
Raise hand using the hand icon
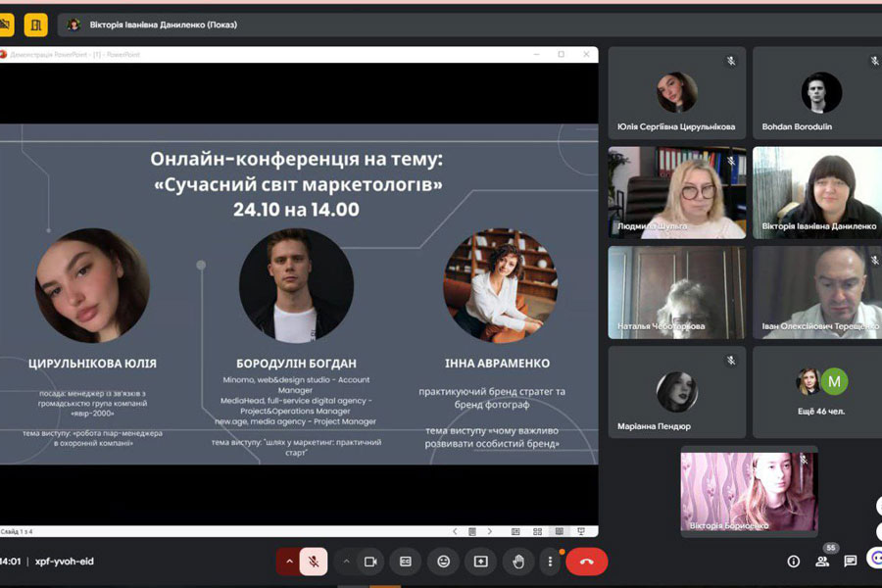pyautogui.click(x=518, y=561)
